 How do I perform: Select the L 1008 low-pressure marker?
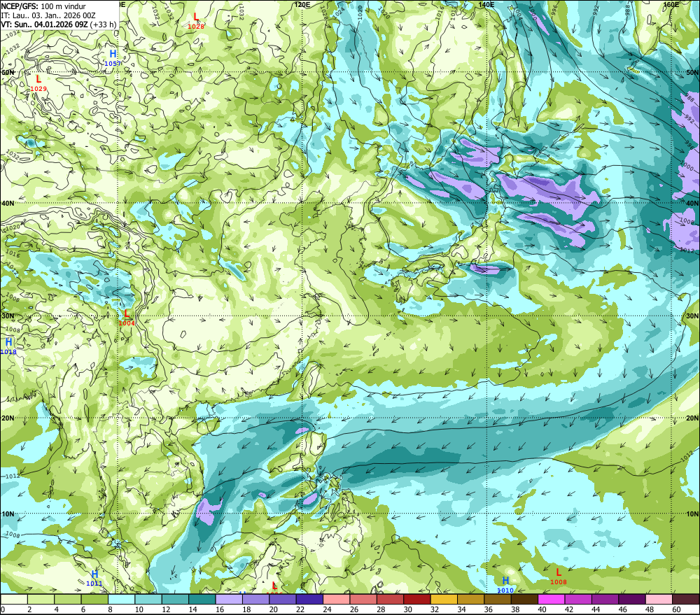click(x=558, y=577)
